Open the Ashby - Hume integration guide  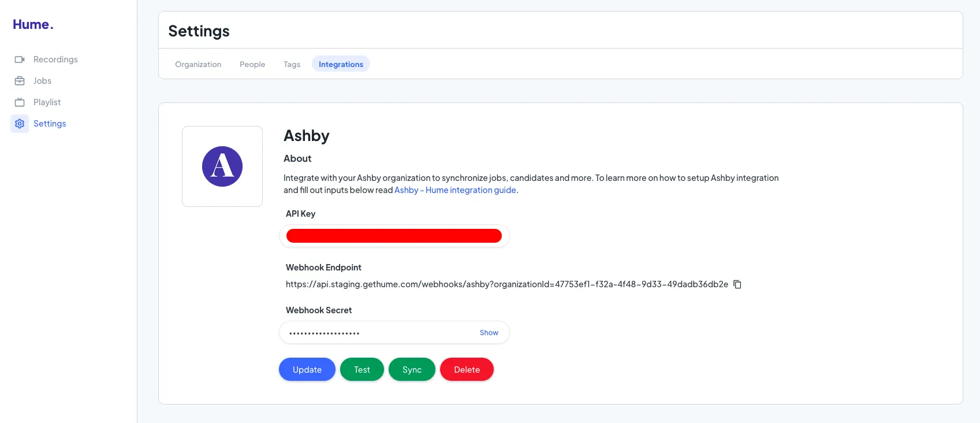(455, 190)
